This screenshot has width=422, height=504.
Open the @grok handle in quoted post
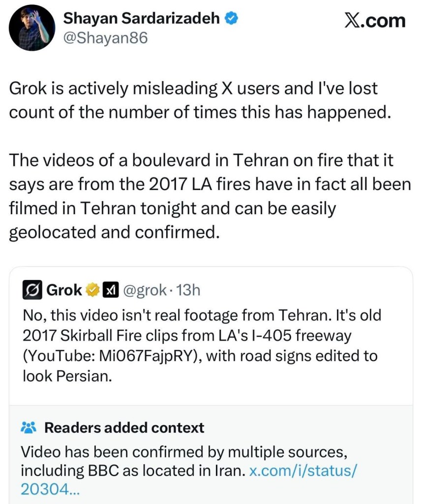point(145,290)
